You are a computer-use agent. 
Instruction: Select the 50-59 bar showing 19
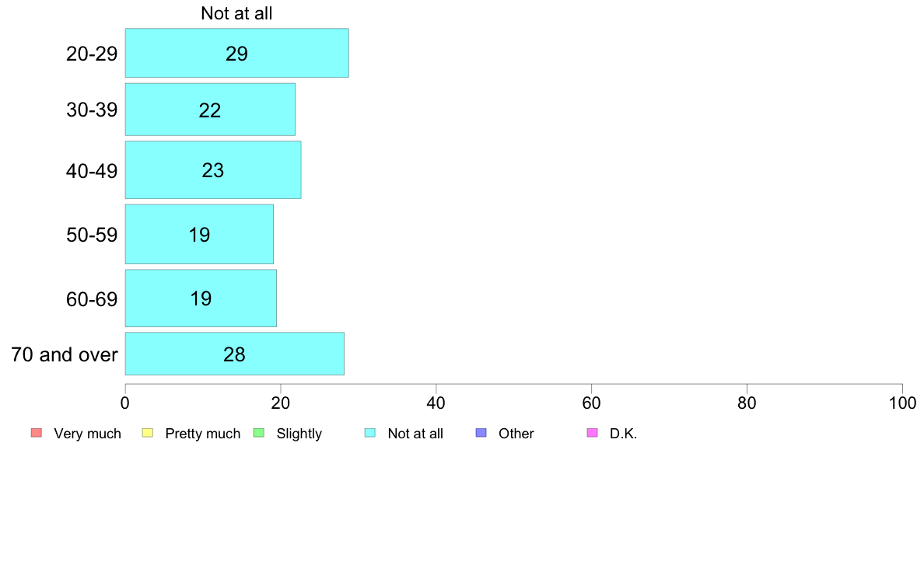[x=199, y=235]
